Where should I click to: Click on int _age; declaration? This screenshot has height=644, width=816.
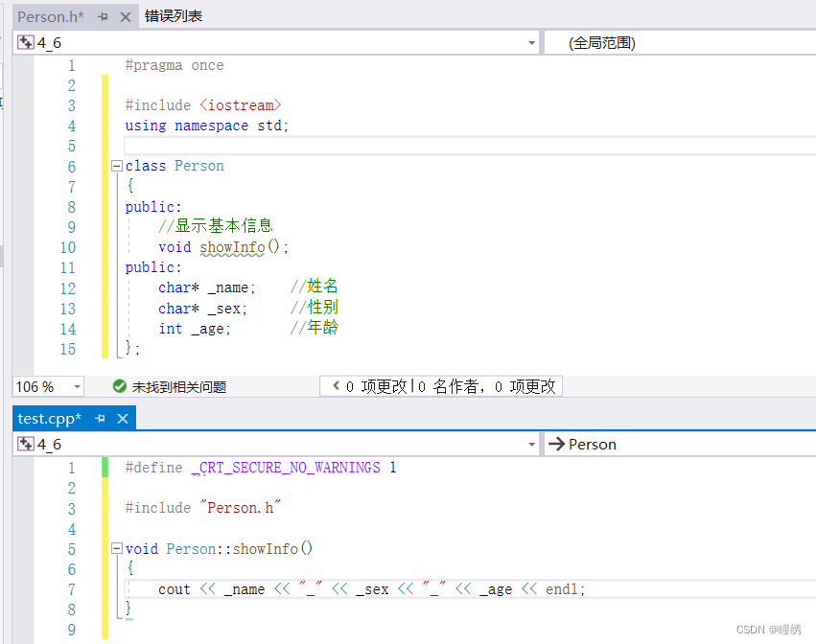click(194, 329)
